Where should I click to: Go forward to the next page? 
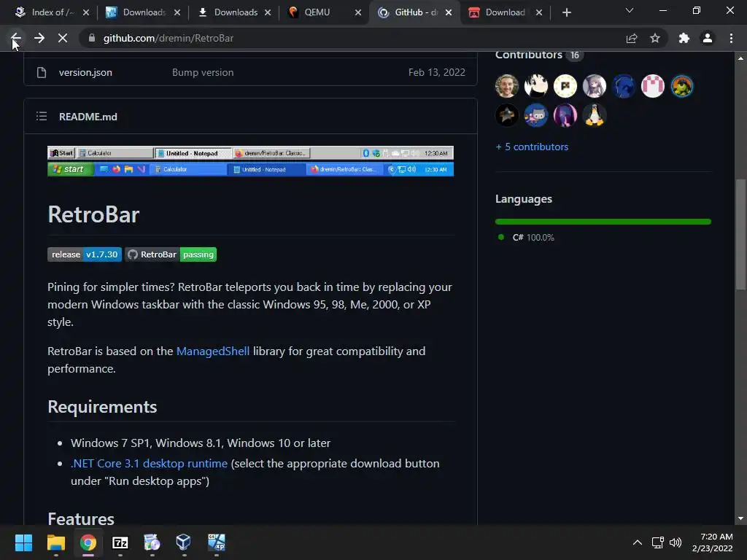coord(39,38)
